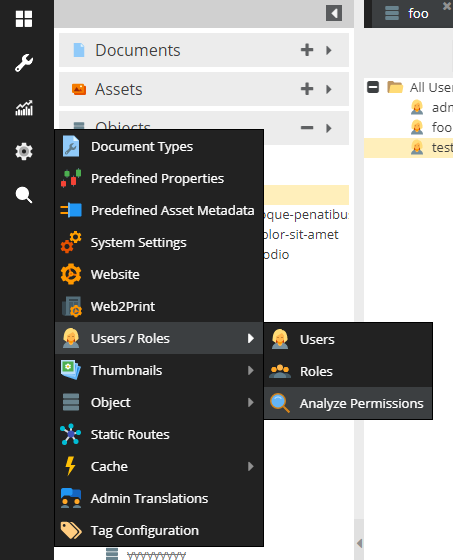453x560 pixels.
Task: Collapse Objects panel with minus icon
Action: click(307, 128)
